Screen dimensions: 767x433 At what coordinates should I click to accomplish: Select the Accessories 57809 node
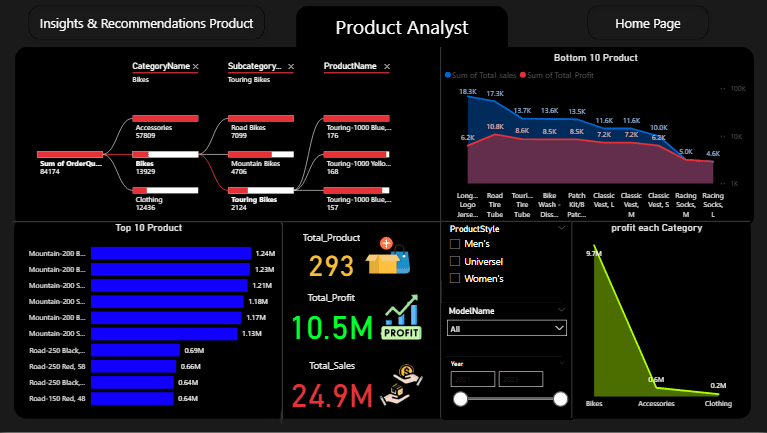point(165,118)
